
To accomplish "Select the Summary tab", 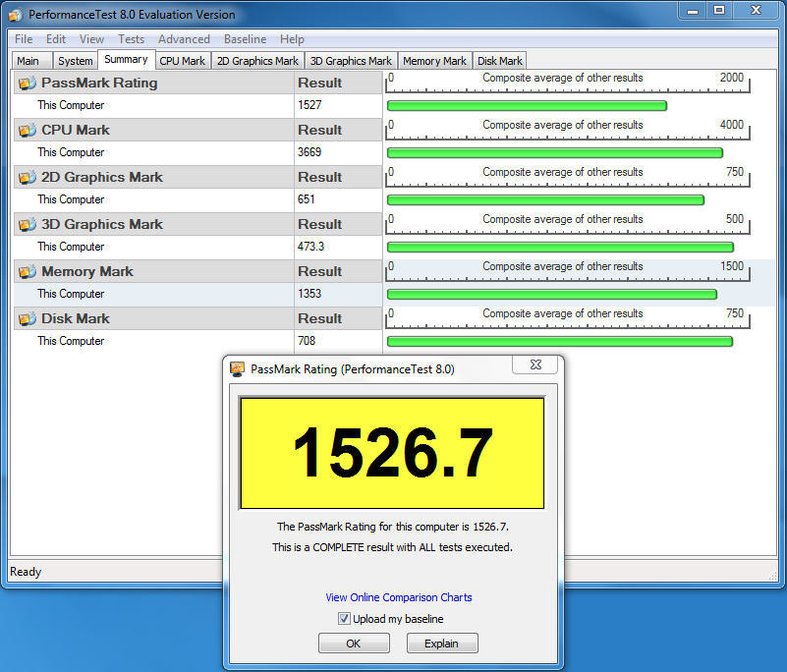I will click(x=126, y=59).
